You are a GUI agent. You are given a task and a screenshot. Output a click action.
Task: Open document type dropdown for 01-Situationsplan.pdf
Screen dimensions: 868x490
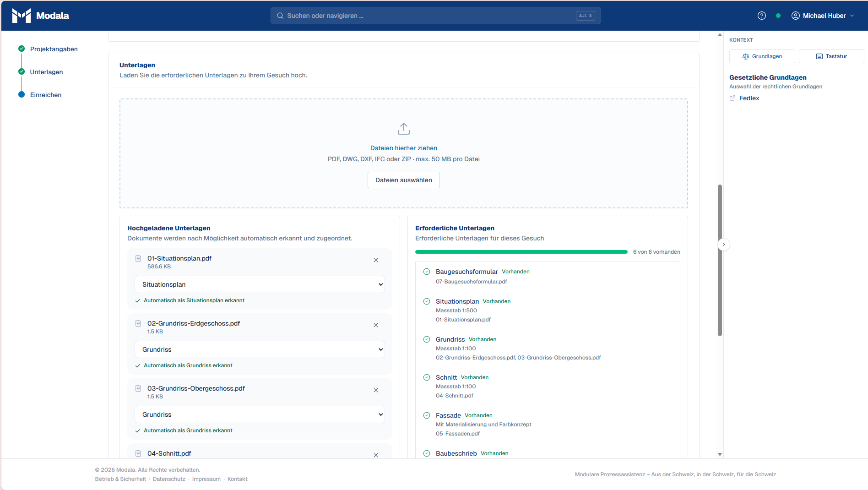click(x=260, y=284)
